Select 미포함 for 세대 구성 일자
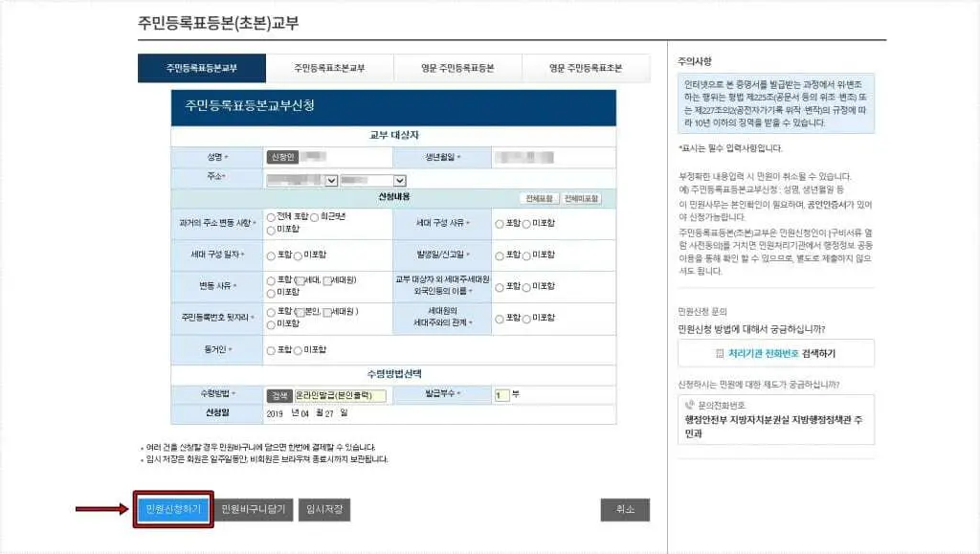Screen dimensions: 980x554 point(299,256)
